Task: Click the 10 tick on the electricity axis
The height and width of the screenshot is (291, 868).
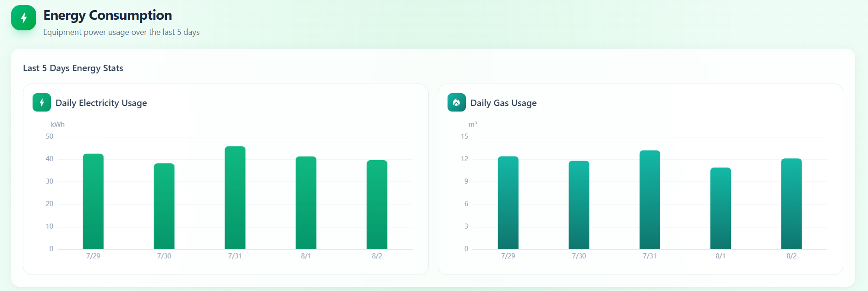Action: (x=50, y=226)
